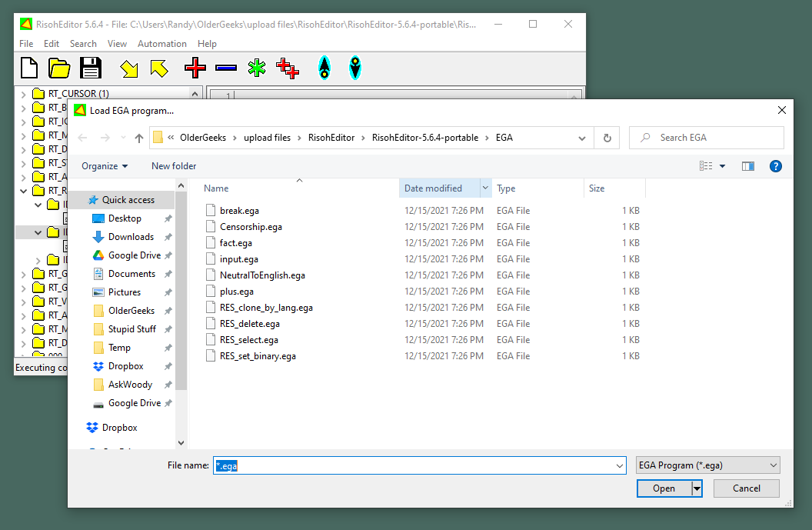This screenshot has height=530, width=812.
Task: Click the yellow down-right arrow toolbar icon
Action: [129, 68]
